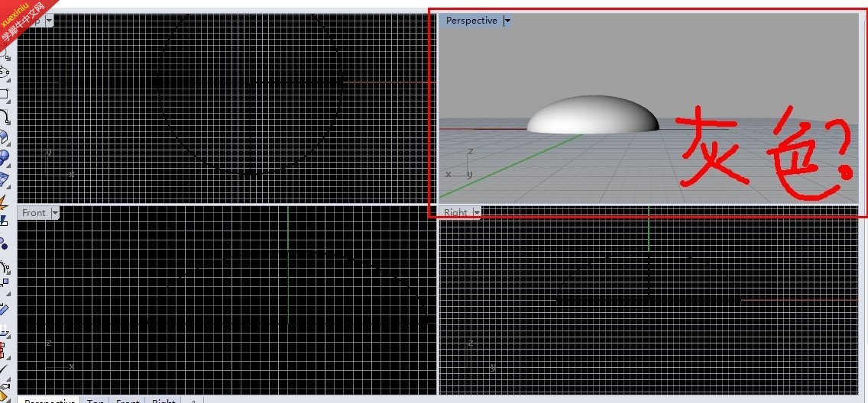The image size is (868, 403).
Task: Open the Perspective viewport dropdown arrow
Action: tap(507, 21)
